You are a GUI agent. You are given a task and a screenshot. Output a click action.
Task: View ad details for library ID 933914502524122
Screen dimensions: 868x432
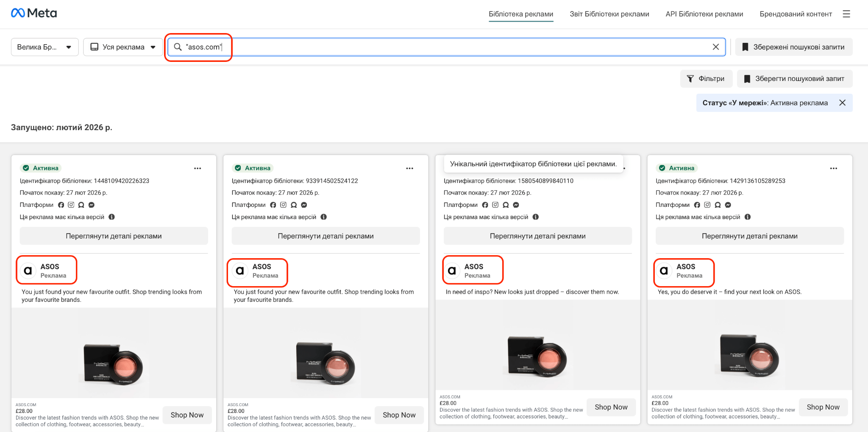pyautogui.click(x=325, y=236)
